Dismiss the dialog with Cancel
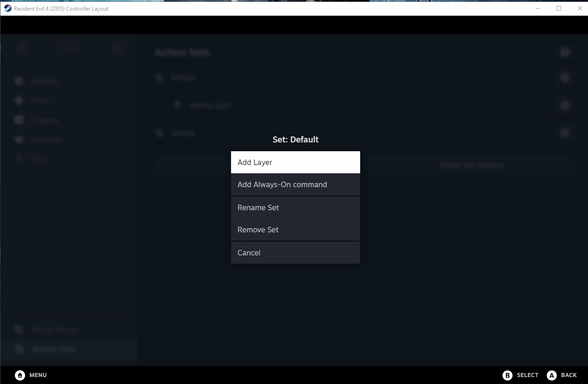Screen dimensions: 588x384 coord(295,253)
